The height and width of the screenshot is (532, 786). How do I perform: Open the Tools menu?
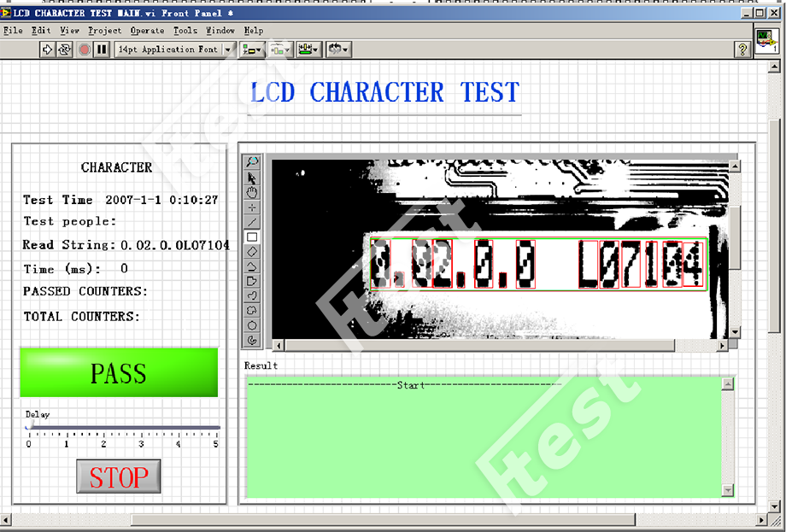[x=185, y=31]
